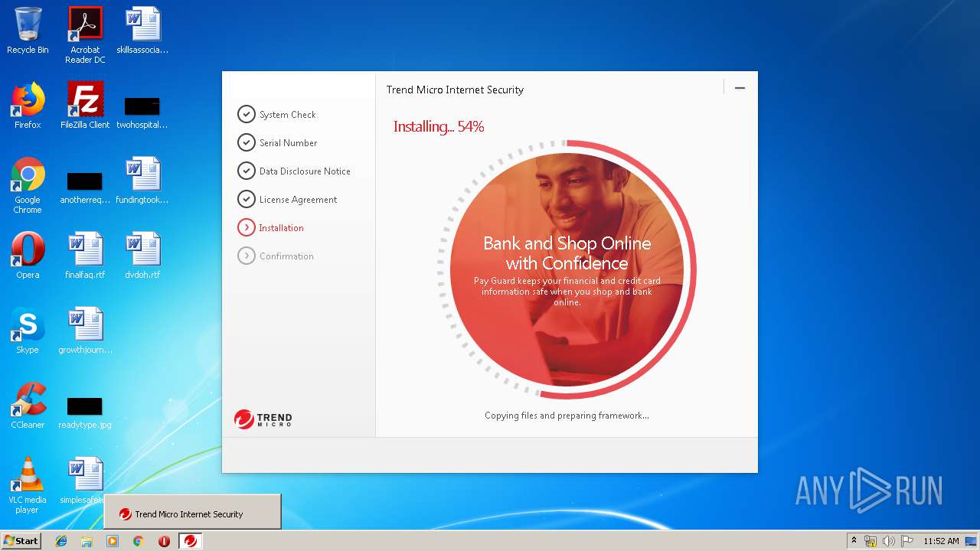This screenshot has width=980, height=551.
Task: Click the Pay Guard description text
Action: pyautogui.click(x=567, y=292)
